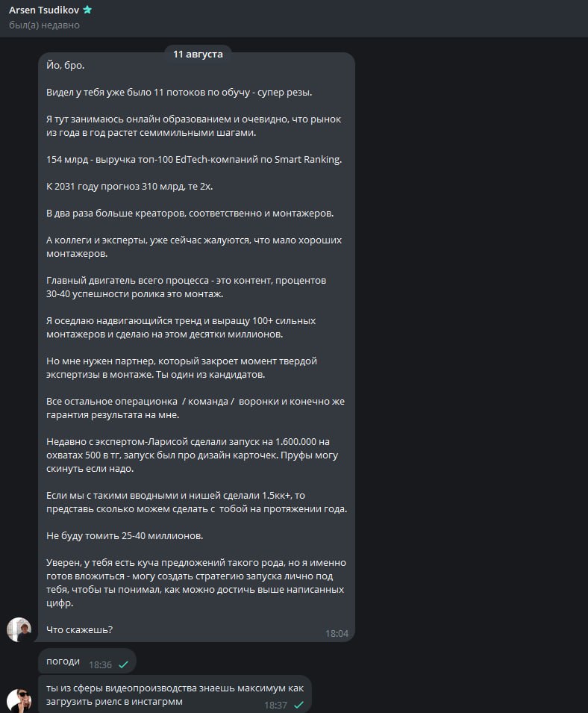Open the Arsen Tsudikov profile from the header name

[x=44, y=10]
